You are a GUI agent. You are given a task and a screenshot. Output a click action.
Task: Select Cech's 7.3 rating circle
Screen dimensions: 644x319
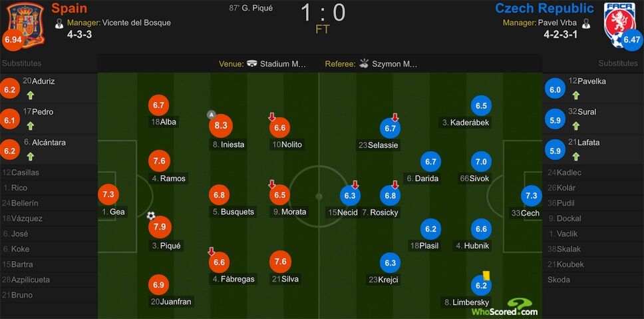point(532,196)
